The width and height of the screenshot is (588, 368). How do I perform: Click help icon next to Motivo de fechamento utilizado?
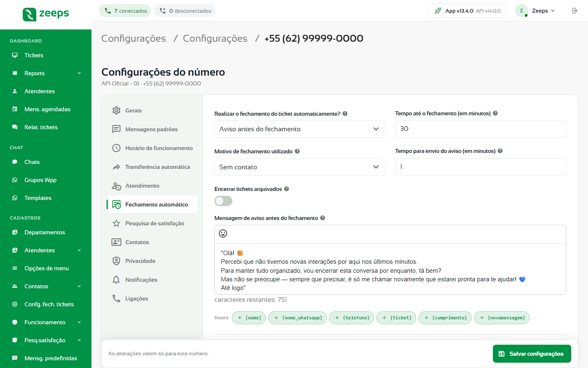(297, 151)
